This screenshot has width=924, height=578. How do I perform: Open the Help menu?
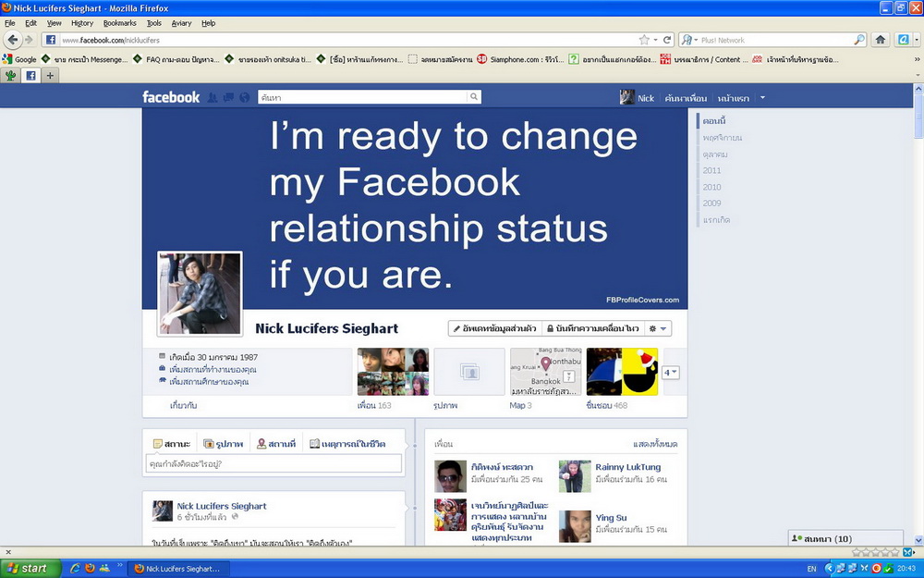tap(209, 23)
